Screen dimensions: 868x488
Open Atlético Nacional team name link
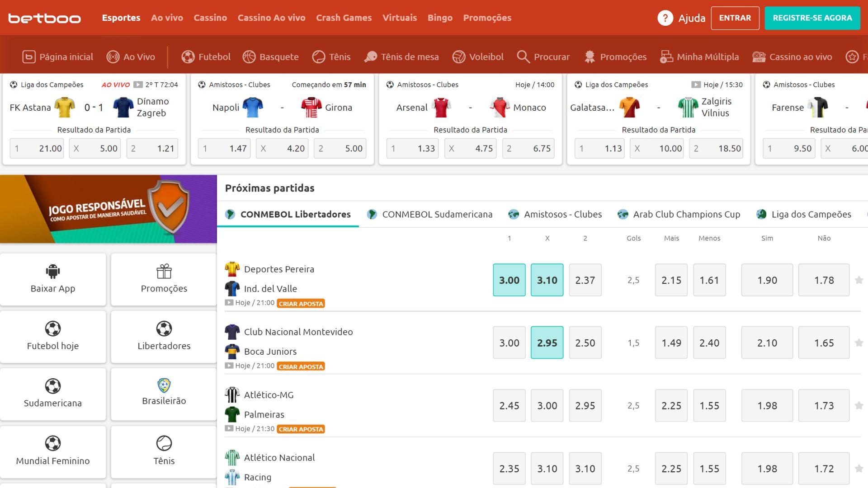(x=279, y=458)
